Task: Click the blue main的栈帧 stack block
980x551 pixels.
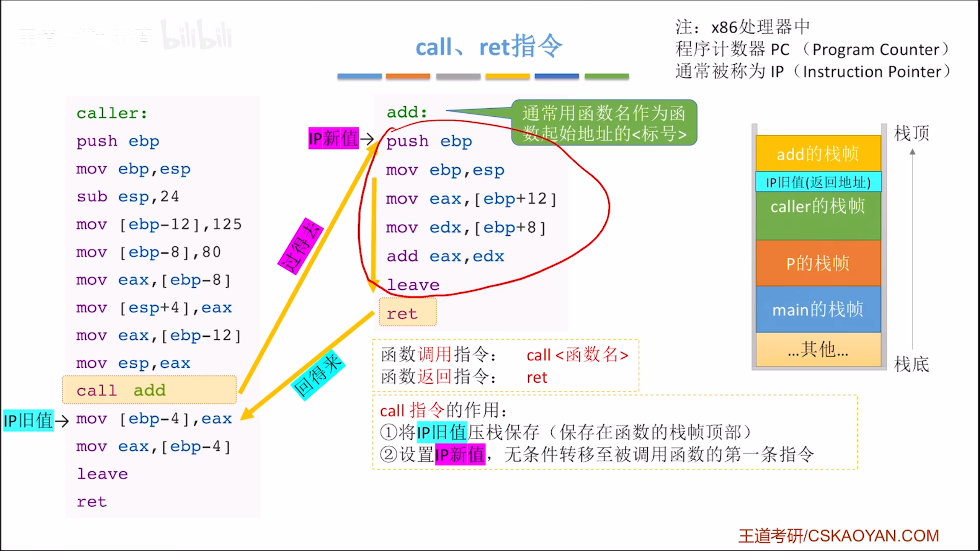Action: 818,309
